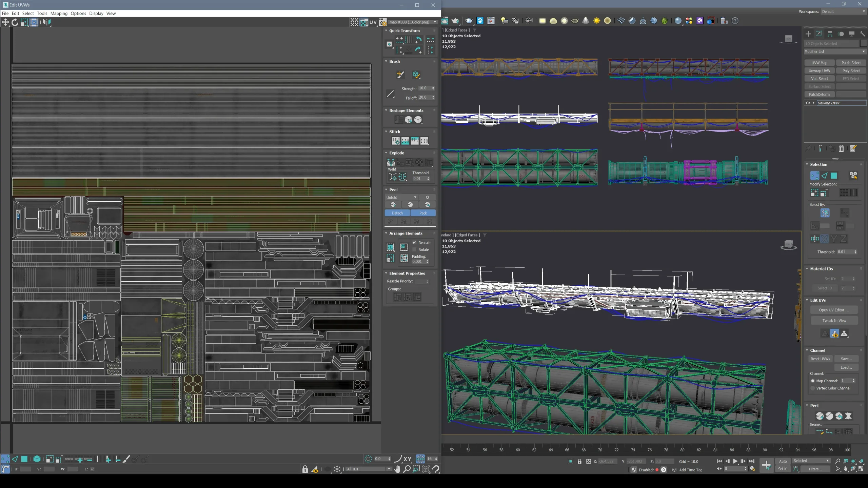868x488 pixels.
Task: Click the Quick Peel icon in the Peel rollout
Action: click(393, 205)
